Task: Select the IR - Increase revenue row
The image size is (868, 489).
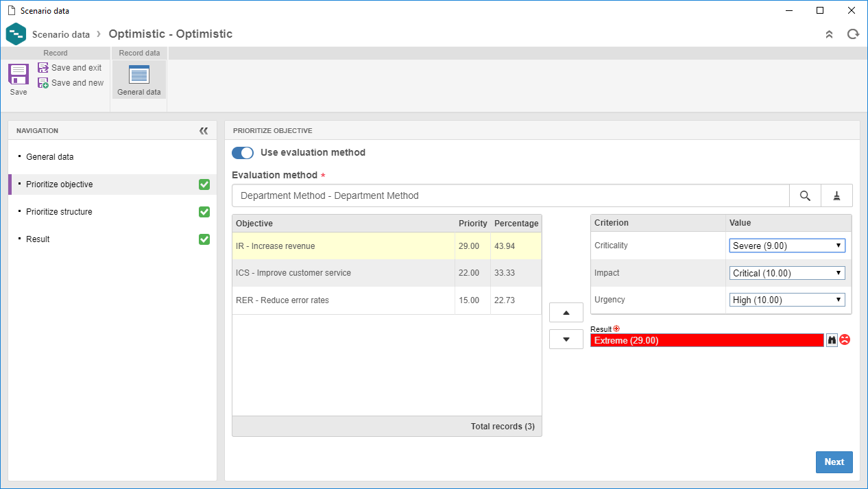Action: [x=387, y=246]
